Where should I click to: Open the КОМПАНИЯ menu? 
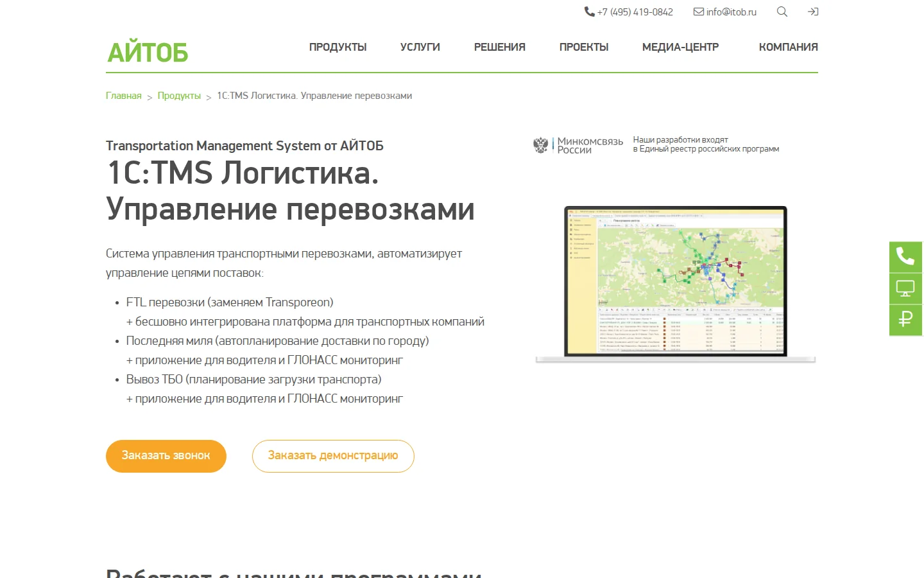tap(788, 47)
